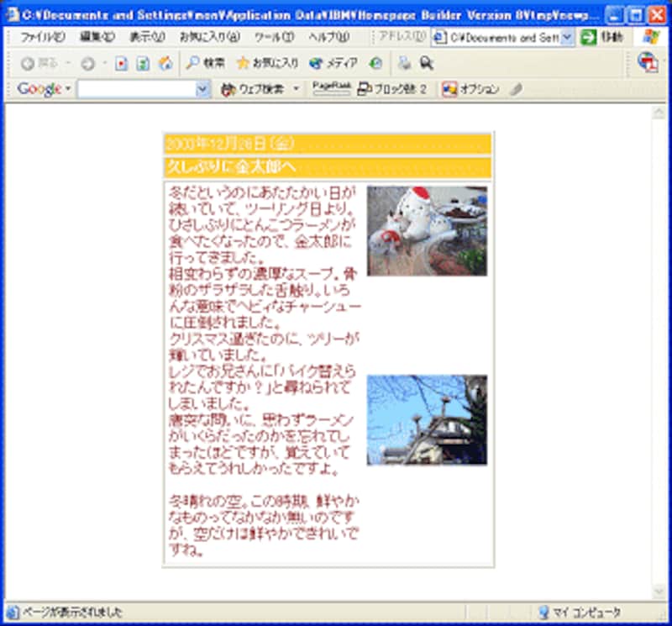Expand the ウェブ検索 dropdown arrow

pyautogui.click(x=297, y=89)
